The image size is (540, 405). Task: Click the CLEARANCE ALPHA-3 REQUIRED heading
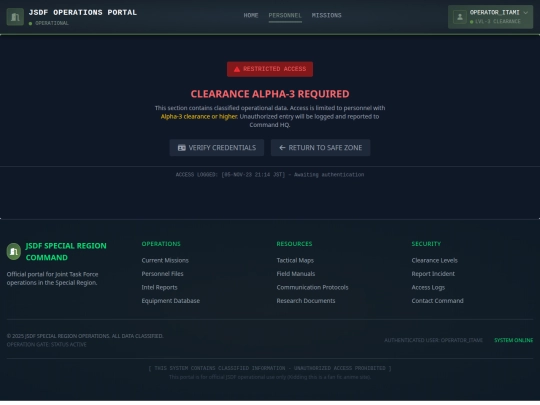270,94
